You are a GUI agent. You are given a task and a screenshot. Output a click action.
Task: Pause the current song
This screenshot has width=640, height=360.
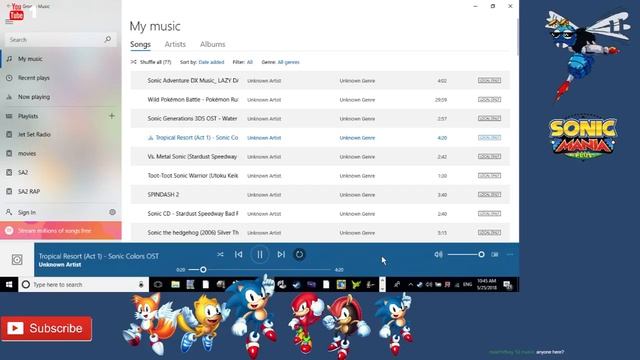[x=260, y=255]
